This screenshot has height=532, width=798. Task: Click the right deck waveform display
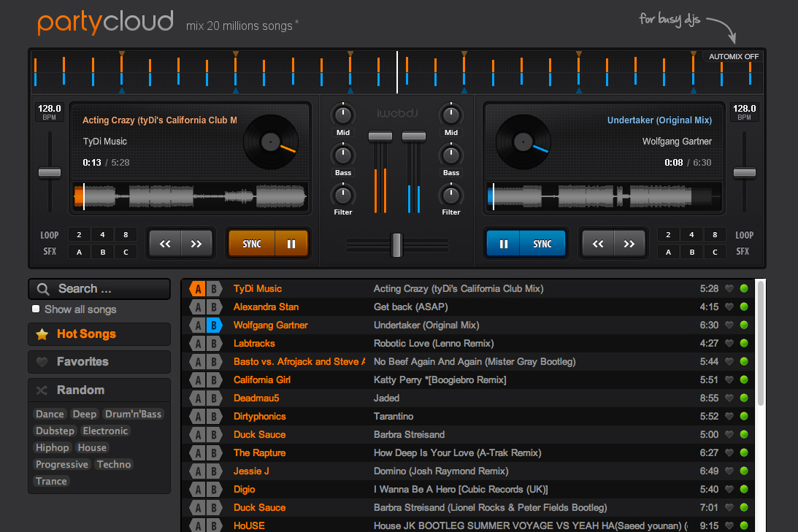coord(604,196)
